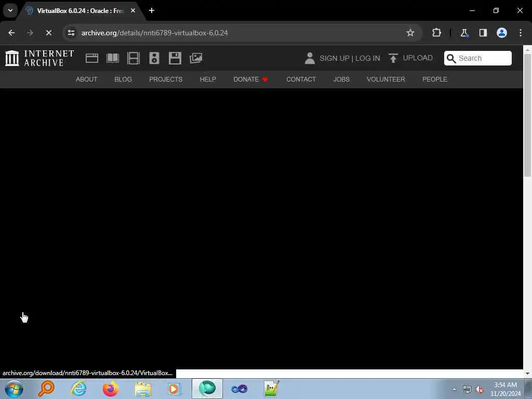532x399 pixels.
Task: Click the address bar URL
Action: [154, 33]
